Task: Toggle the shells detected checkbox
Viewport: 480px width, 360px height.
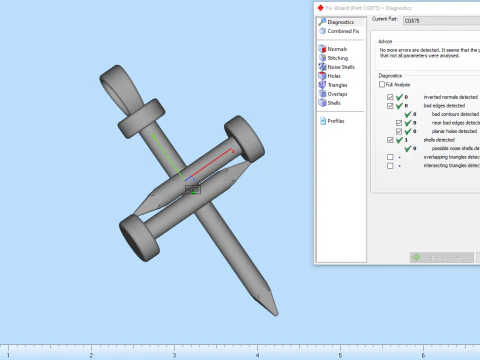Action: pyautogui.click(x=390, y=140)
